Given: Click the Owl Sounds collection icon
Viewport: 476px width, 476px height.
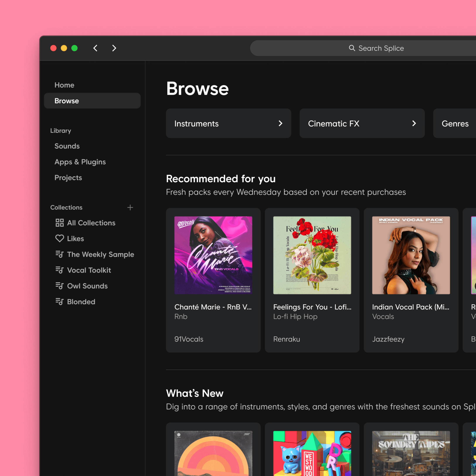Looking at the screenshot, I should (x=60, y=286).
